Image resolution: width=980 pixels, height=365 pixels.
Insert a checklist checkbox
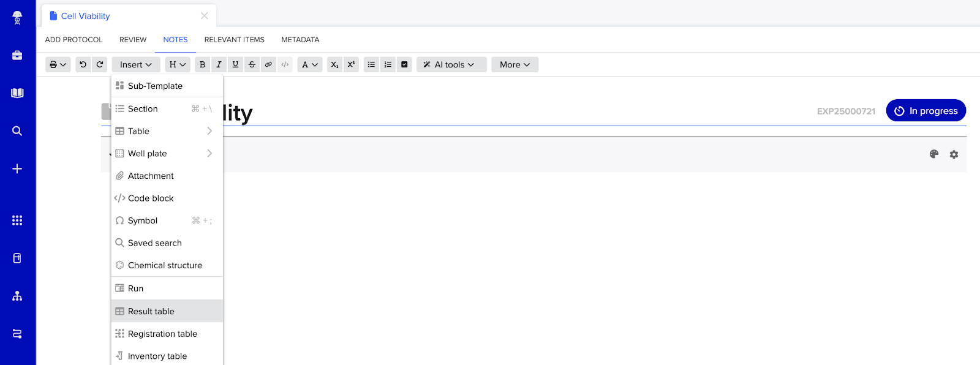click(x=404, y=64)
